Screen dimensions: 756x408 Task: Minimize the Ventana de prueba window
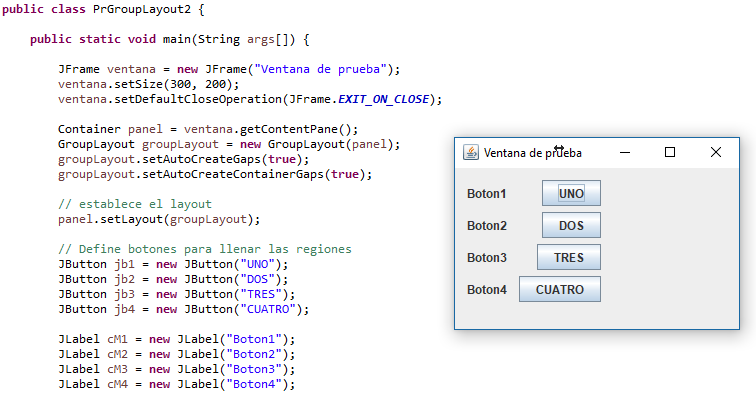[x=624, y=152]
